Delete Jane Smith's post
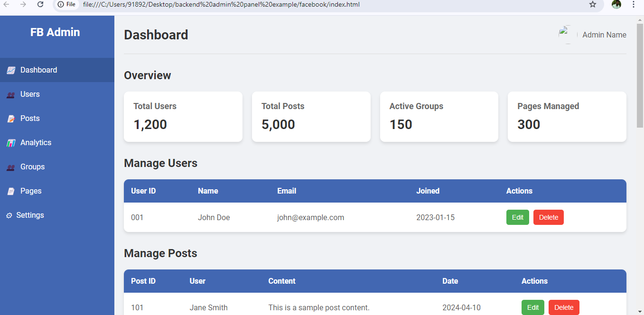 (x=563, y=307)
